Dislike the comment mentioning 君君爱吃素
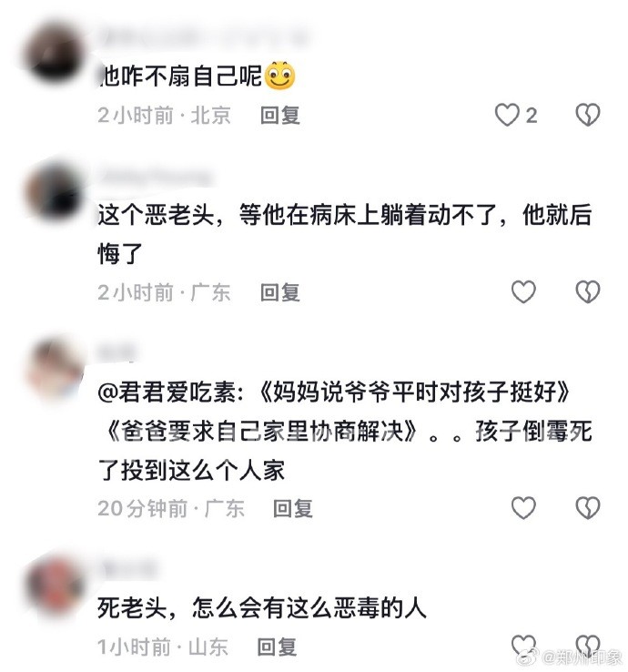 (x=588, y=508)
